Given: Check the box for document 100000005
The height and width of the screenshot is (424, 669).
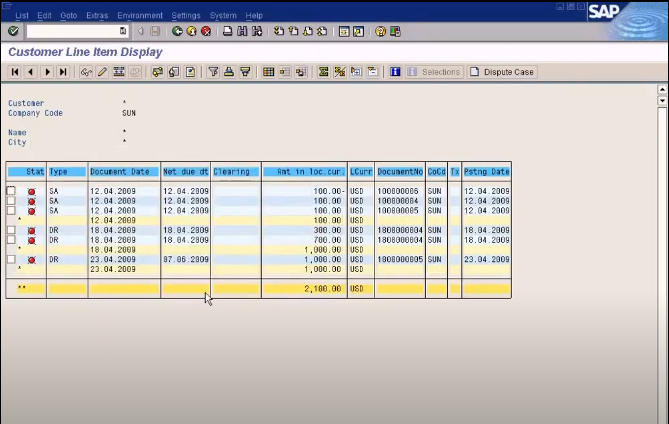Looking at the screenshot, I should tap(11, 210).
